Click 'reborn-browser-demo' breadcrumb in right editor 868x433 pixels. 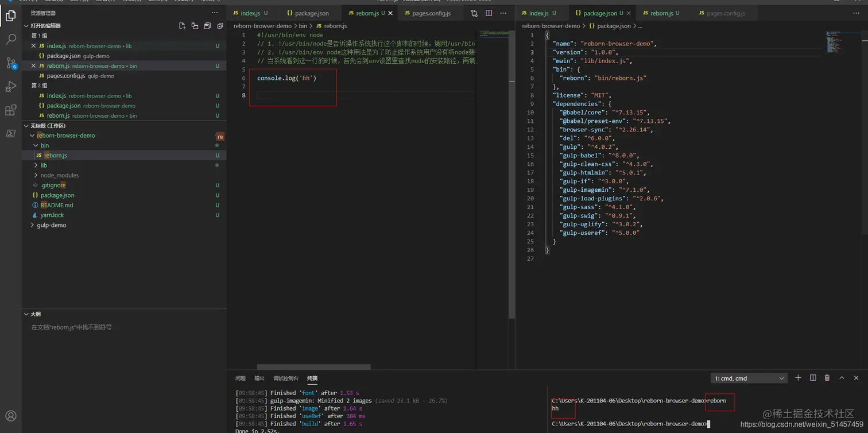point(551,26)
